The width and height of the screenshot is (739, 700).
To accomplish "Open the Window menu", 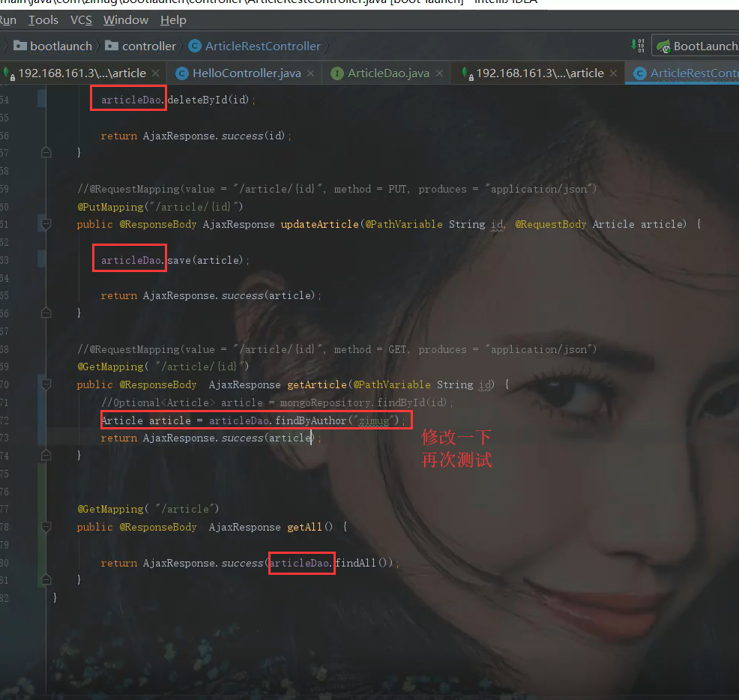I will [x=126, y=20].
